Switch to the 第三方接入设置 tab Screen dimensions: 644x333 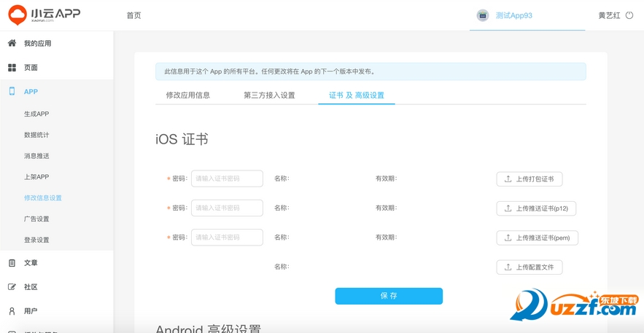pyautogui.click(x=269, y=95)
